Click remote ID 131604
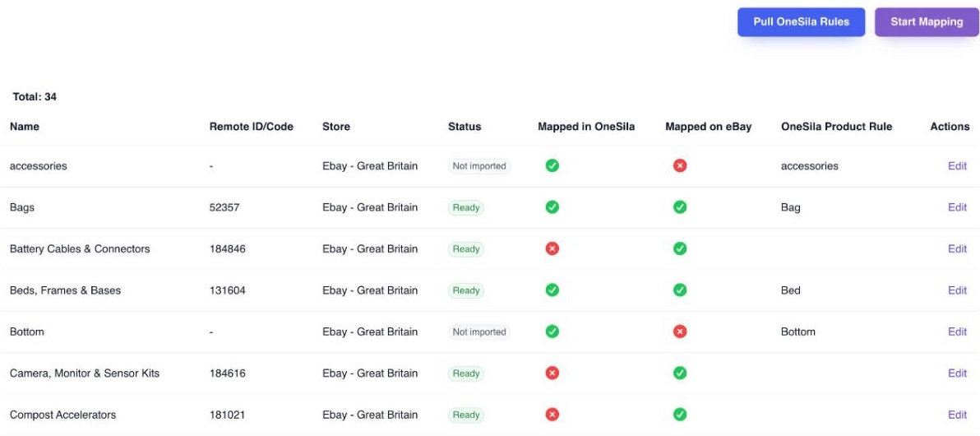This screenshot has width=980, height=436. click(228, 290)
